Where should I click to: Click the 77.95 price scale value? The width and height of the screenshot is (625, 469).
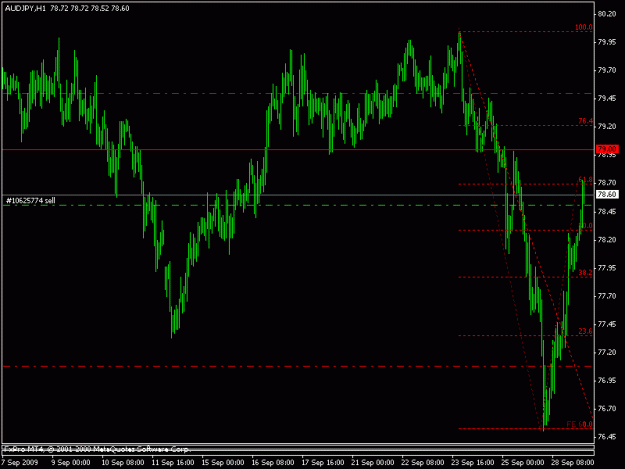click(x=606, y=268)
